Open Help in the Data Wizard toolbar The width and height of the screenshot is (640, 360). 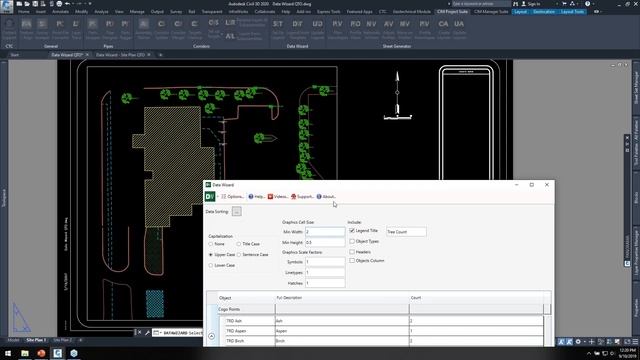tap(257, 197)
